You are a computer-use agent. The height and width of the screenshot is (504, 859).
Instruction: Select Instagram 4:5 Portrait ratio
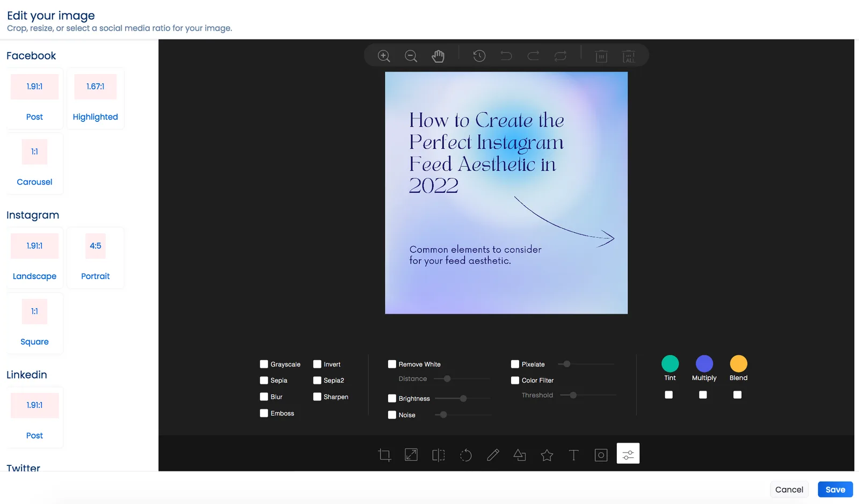(96, 258)
